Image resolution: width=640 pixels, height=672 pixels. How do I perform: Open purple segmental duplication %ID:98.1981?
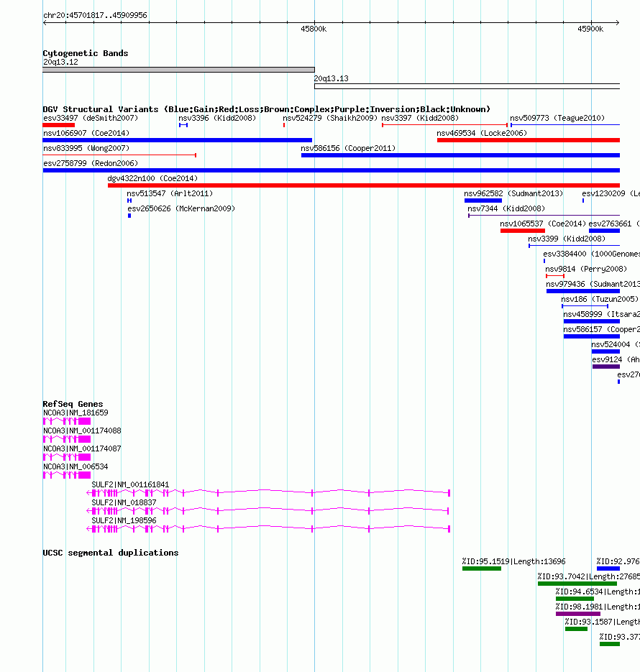pyautogui.click(x=578, y=614)
